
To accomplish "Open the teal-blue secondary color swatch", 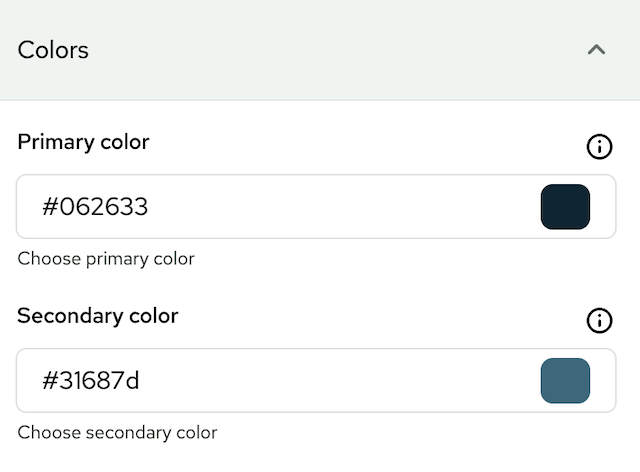I will pos(565,381).
